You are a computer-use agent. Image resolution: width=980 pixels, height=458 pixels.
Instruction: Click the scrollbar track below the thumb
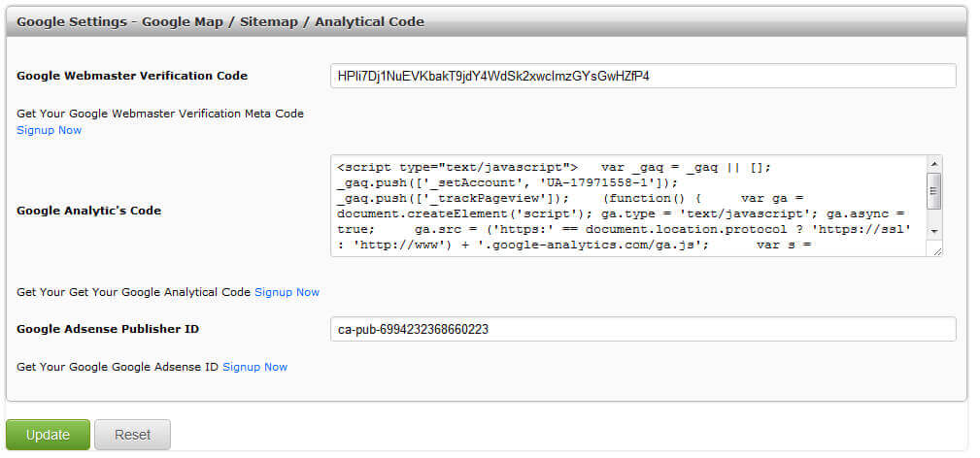[x=933, y=218]
